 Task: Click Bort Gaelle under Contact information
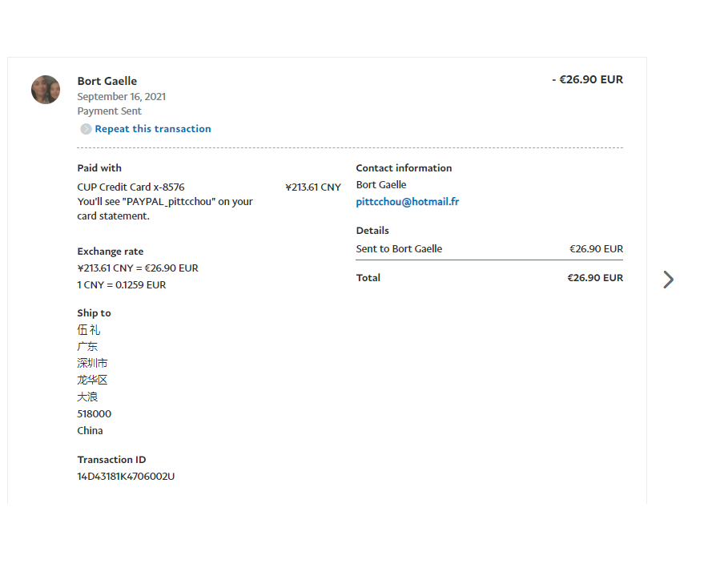click(381, 185)
